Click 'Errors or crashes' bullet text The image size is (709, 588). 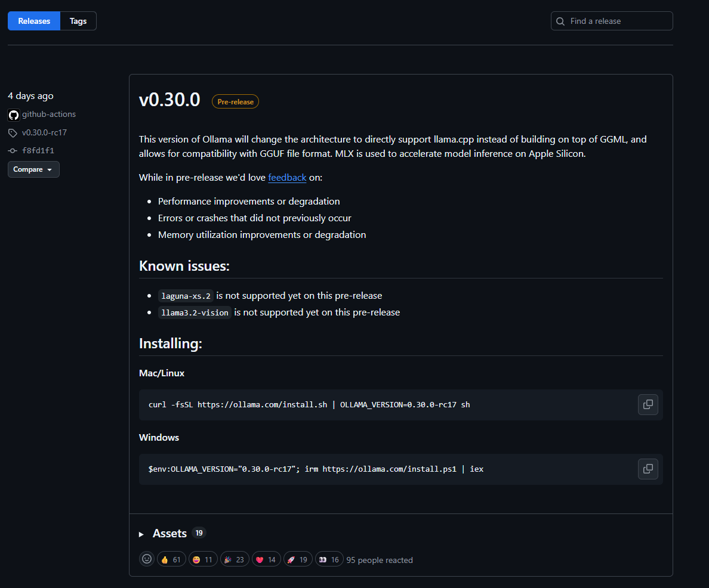tap(255, 218)
